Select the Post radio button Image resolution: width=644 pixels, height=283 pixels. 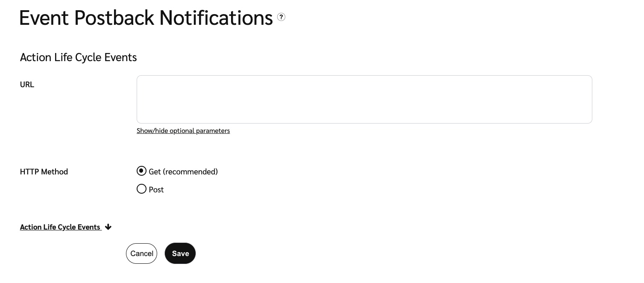141,189
